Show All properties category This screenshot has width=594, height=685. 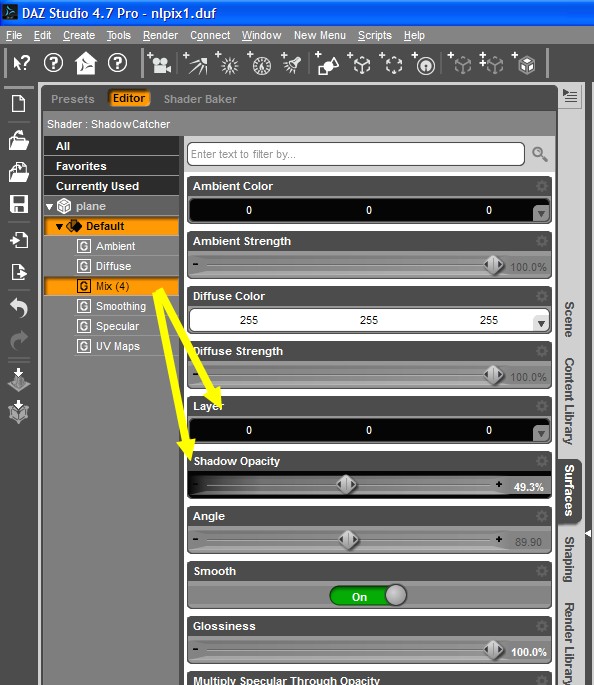(x=111, y=146)
